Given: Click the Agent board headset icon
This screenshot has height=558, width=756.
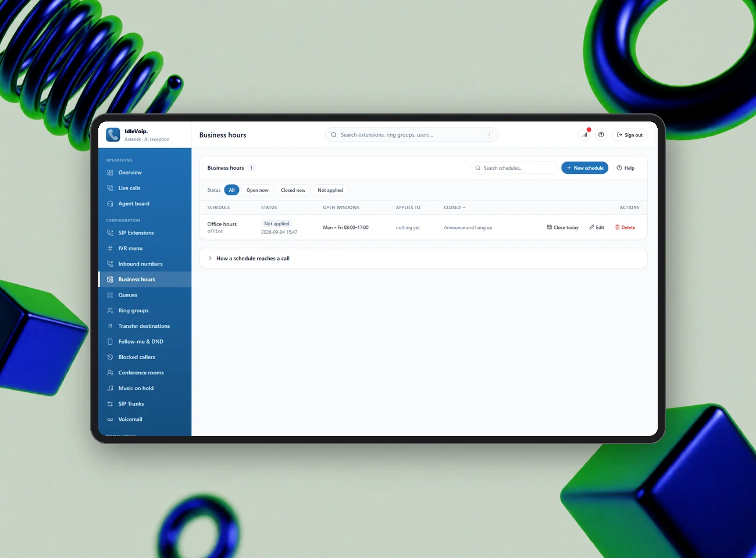Looking at the screenshot, I should (x=110, y=204).
